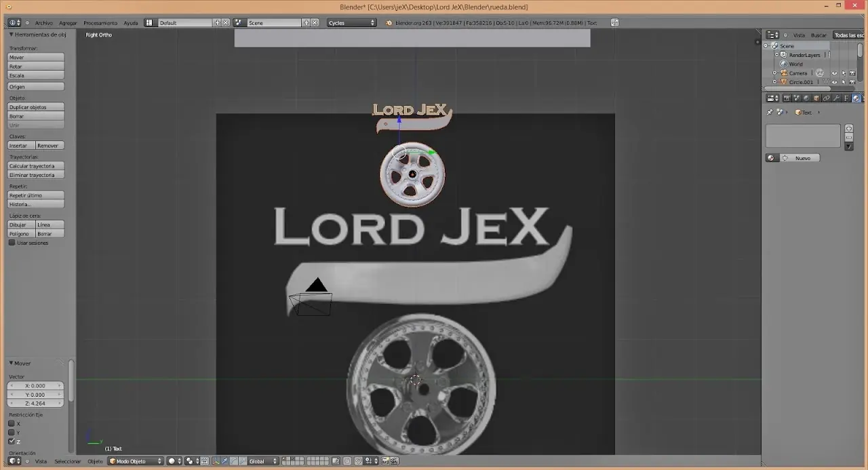Open the Seleccionar menu in viewport header
The height and width of the screenshot is (470, 868).
pos(68,461)
